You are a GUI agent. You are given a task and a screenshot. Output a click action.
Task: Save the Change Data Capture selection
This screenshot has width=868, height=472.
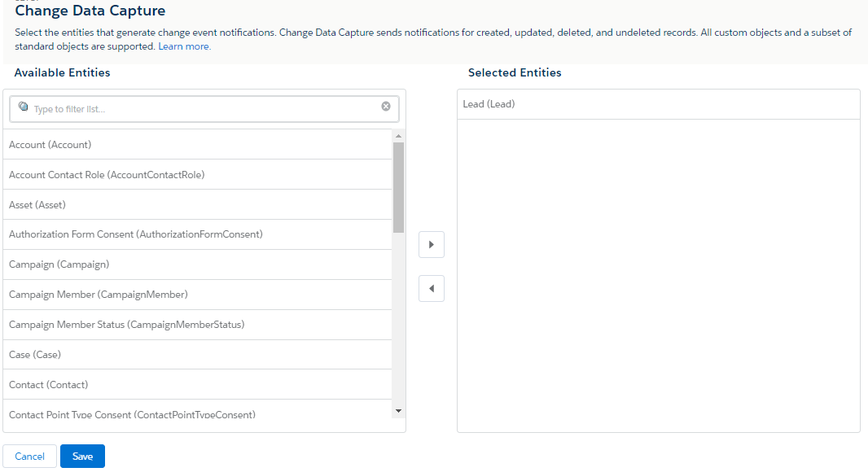tap(82, 456)
